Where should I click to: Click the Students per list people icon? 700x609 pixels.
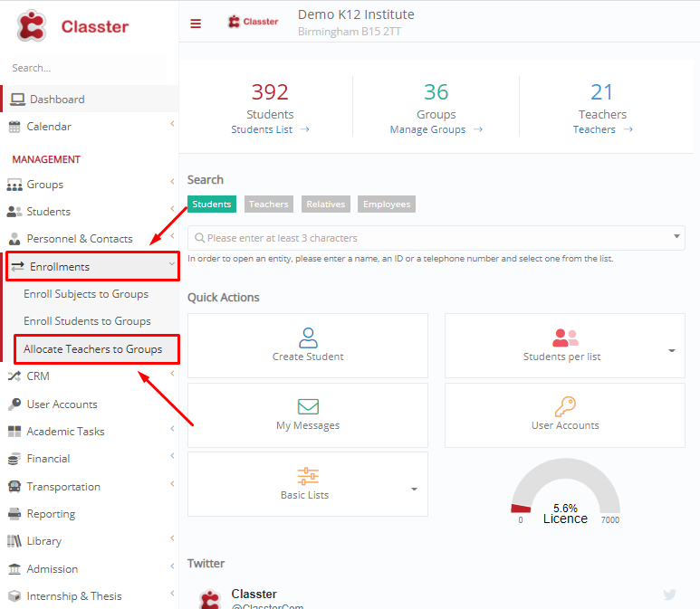(565, 338)
